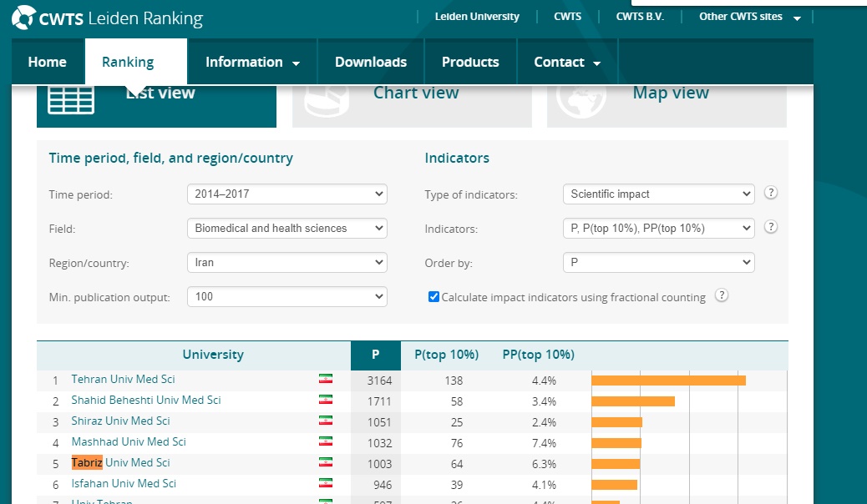Screen dimensions: 867x504
Task: Click help icon beside Type of indicators
Action: tap(771, 193)
